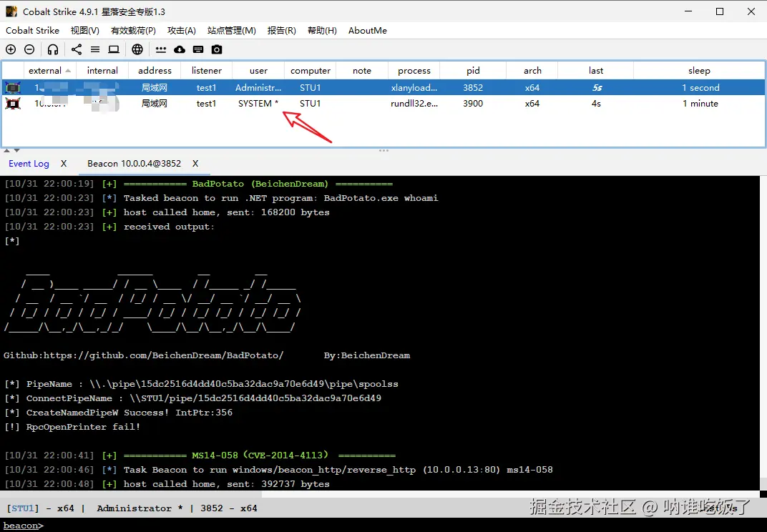This screenshot has height=532, width=767.
Task: Click the SYSTEM beacon red computer icon
Action: pyautogui.click(x=13, y=104)
